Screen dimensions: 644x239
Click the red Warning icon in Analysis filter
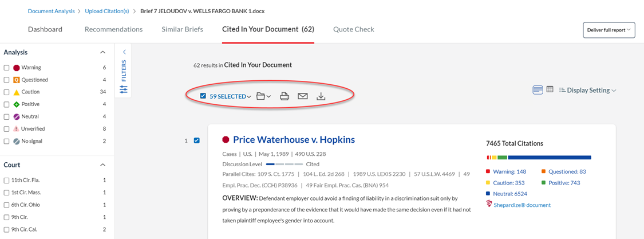pos(17,68)
